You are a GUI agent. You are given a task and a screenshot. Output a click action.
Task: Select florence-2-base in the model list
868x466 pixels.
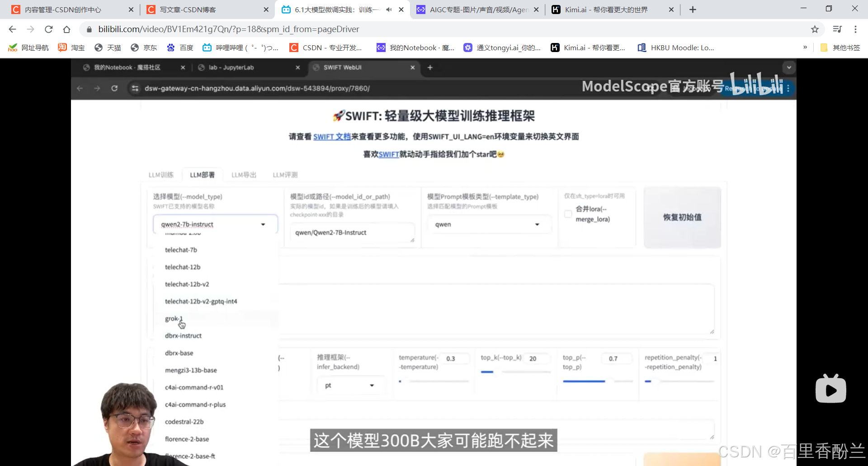click(187, 439)
